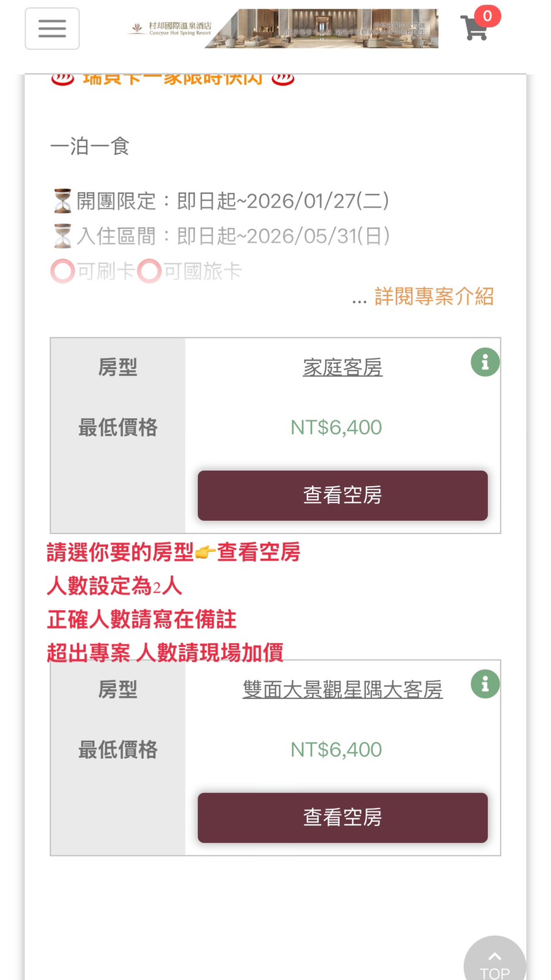Open the hamburger navigation menu
This screenshot has width=551, height=980.
pyautogui.click(x=52, y=29)
